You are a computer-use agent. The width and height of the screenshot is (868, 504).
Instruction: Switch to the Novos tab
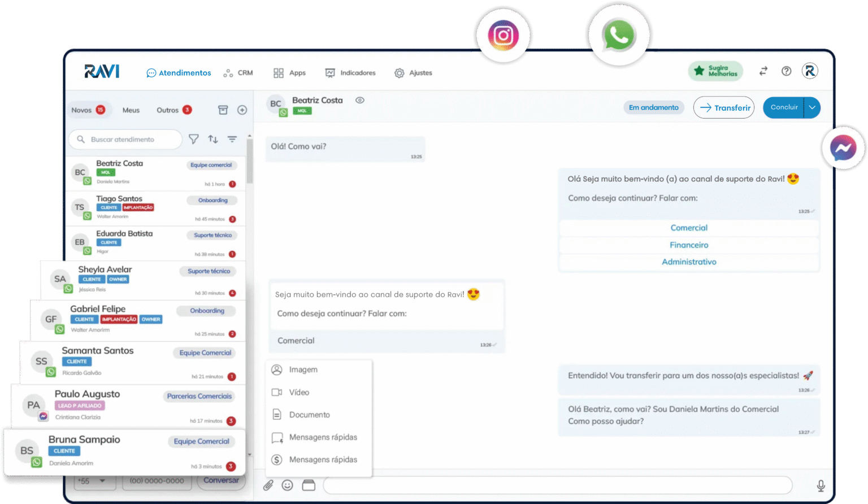point(88,110)
